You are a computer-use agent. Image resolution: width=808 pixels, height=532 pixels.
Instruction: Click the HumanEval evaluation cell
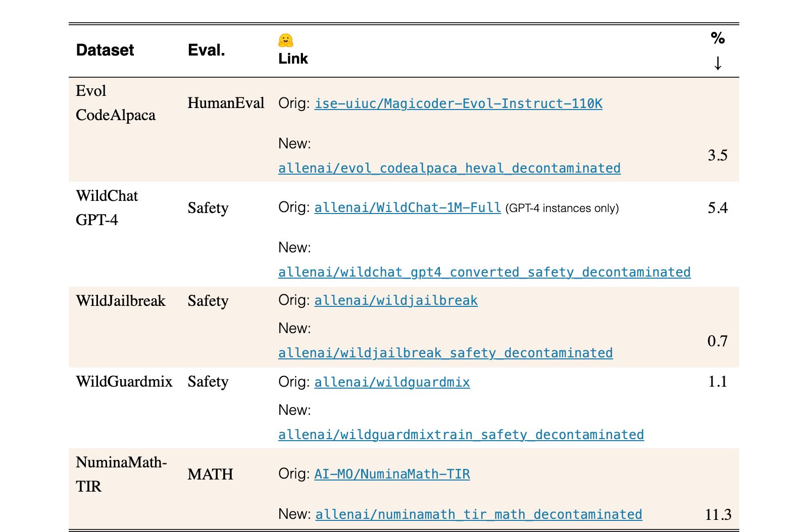coord(226,103)
